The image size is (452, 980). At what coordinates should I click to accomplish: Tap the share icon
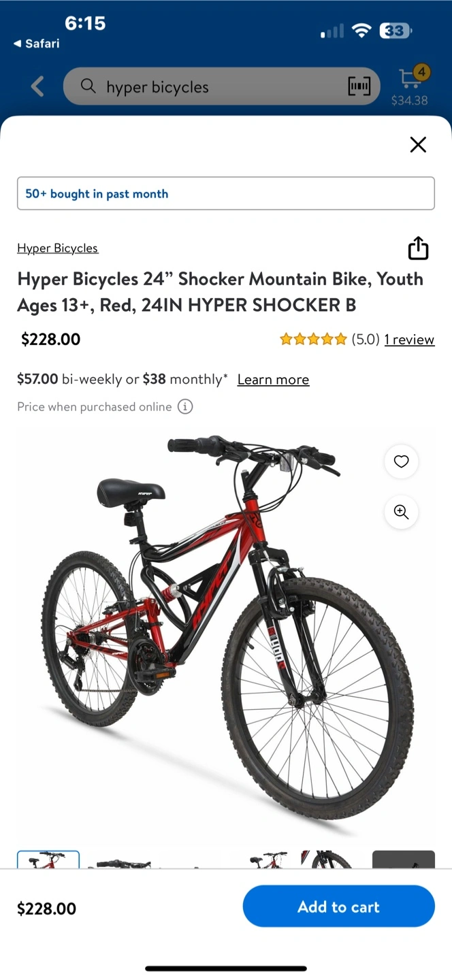(418, 248)
